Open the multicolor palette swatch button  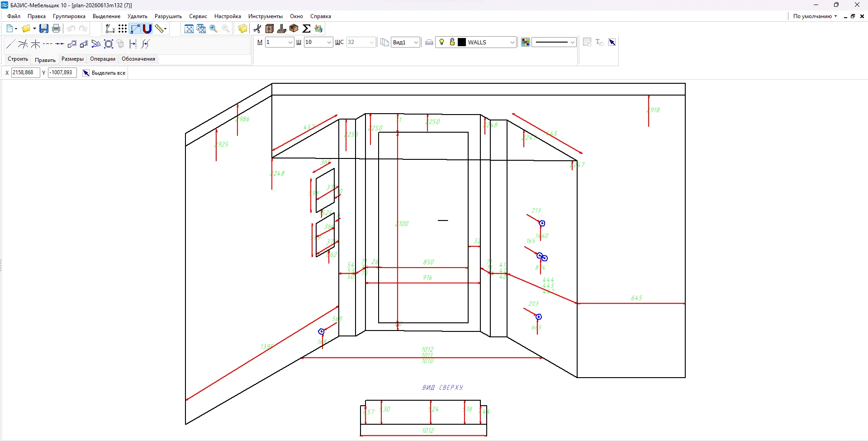click(x=526, y=42)
